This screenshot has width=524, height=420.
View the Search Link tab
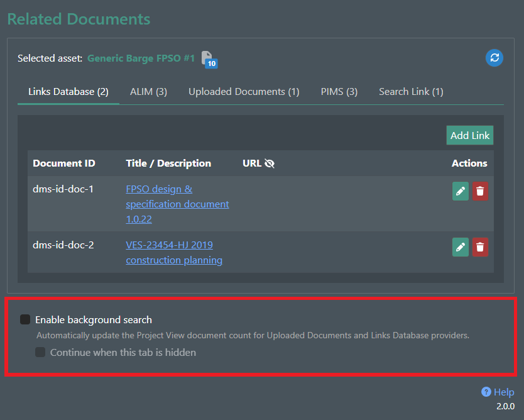click(411, 91)
